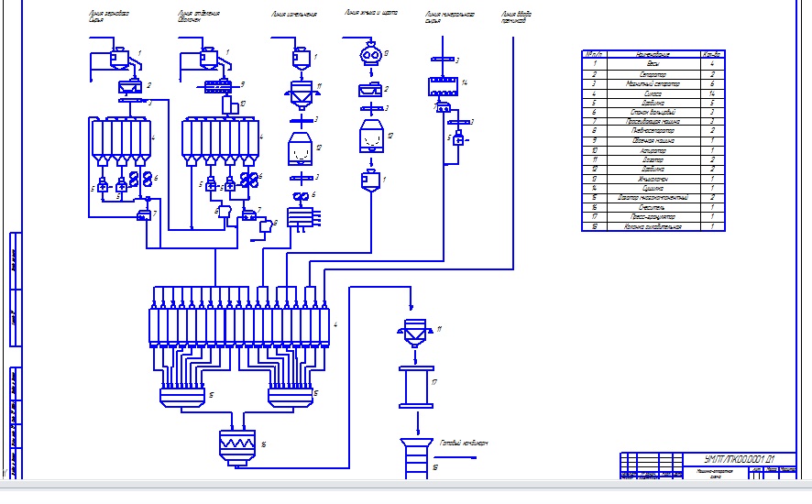Select the dryer symbol numbered 14

(443, 86)
